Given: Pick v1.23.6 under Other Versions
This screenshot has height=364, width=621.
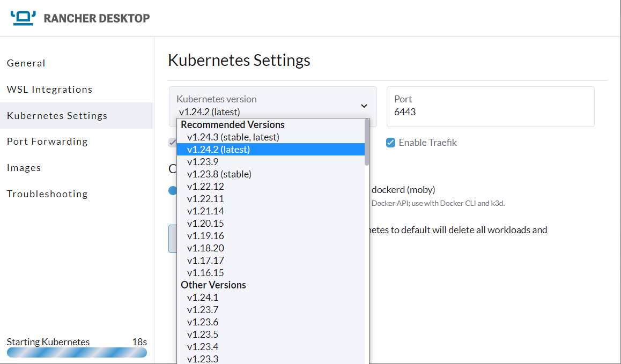Looking at the screenshot, I should (x=270, y=322).
